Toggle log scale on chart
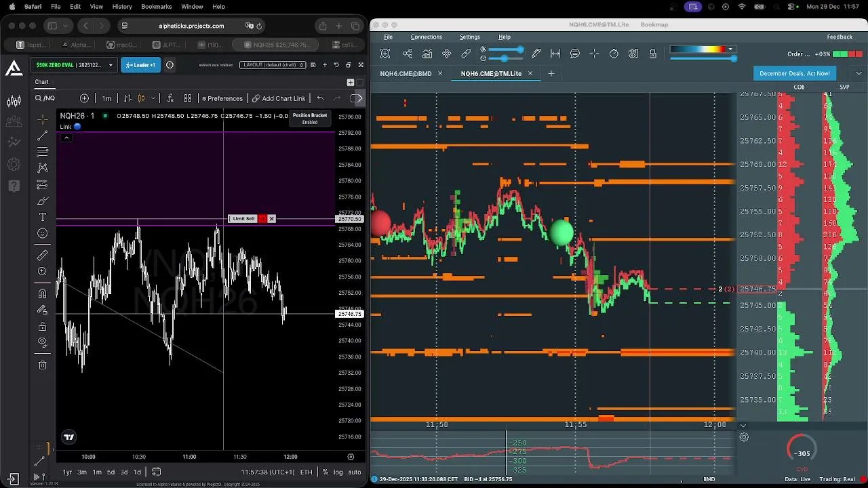The height and width of the screenshot is (488, 868). [338, 472]
